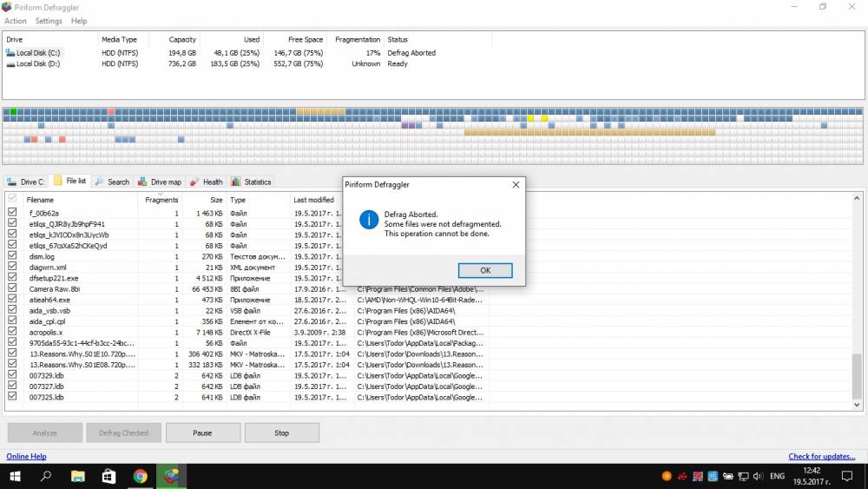Viewport: 868px width, 489px height.
Task: Sort file list by Fragments column
Action: 160,200
